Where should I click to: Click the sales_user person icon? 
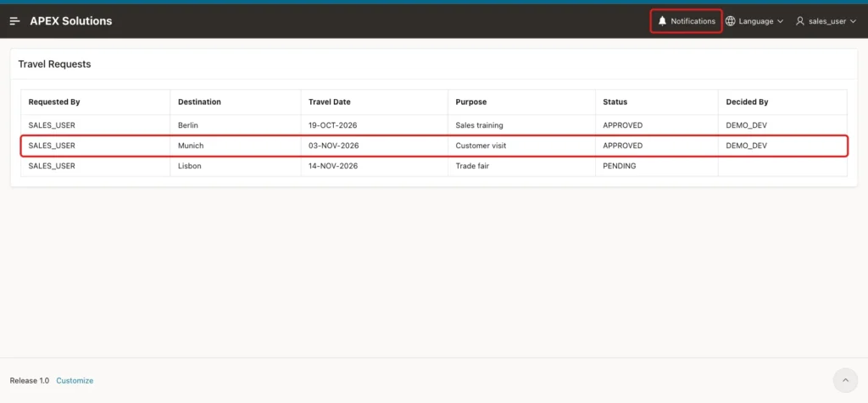point(799,21)
